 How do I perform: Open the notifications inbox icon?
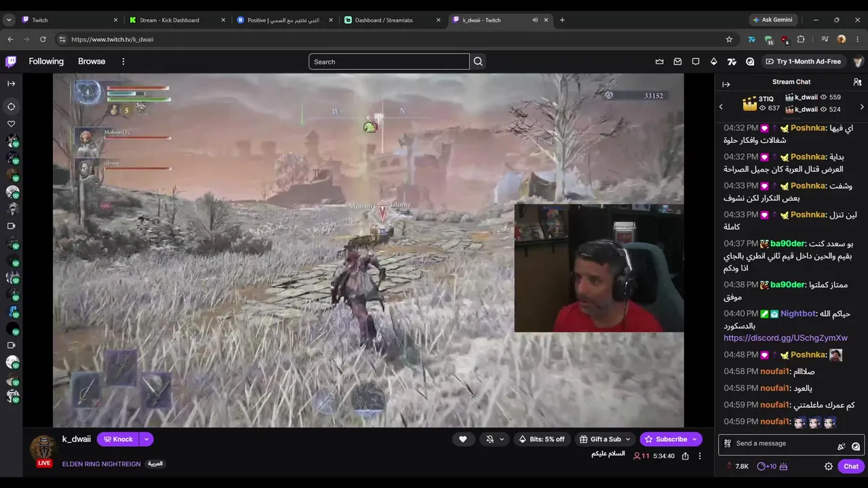(x=677, y=62)
